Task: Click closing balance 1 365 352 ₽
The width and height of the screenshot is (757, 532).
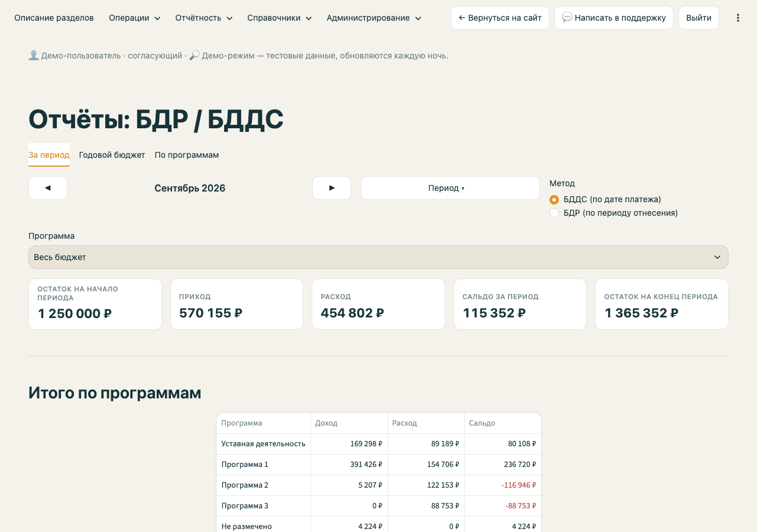Action: tap(641, 313)
